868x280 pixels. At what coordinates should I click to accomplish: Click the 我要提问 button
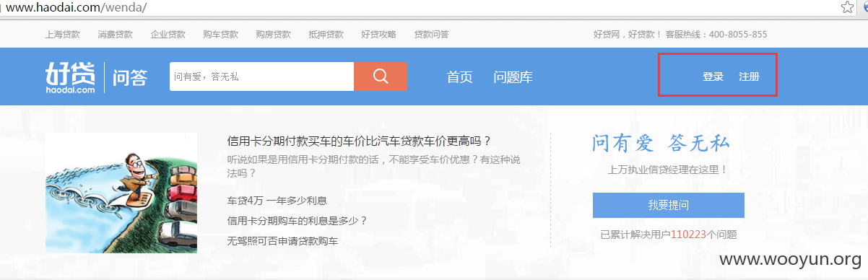click(669, 205)
